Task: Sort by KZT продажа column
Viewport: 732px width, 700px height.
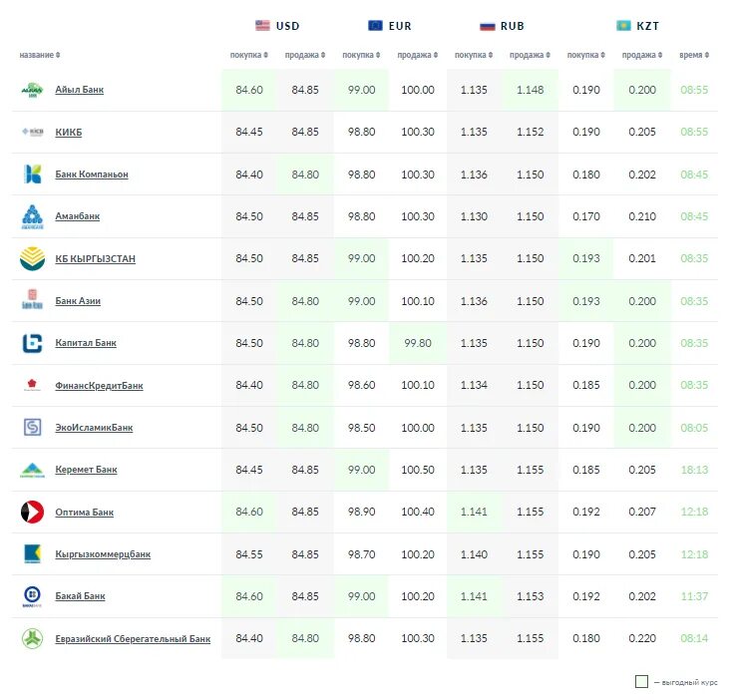Action: point(642,55)
